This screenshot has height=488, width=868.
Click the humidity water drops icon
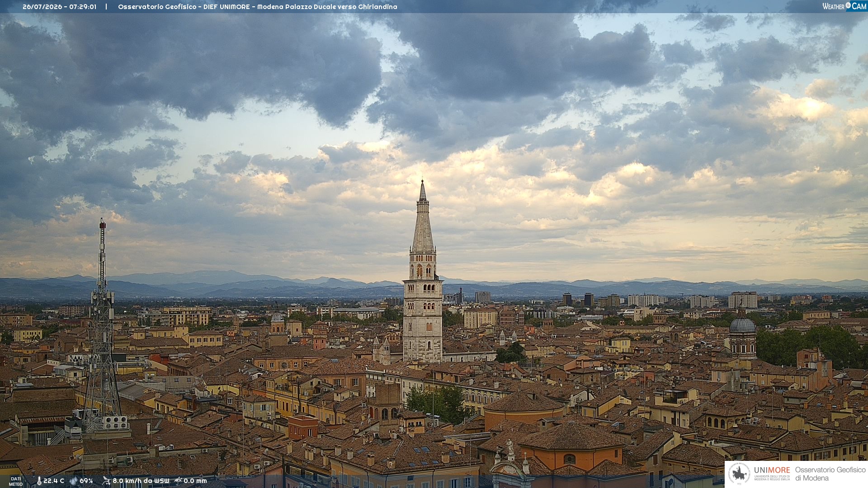coord(74,481)
